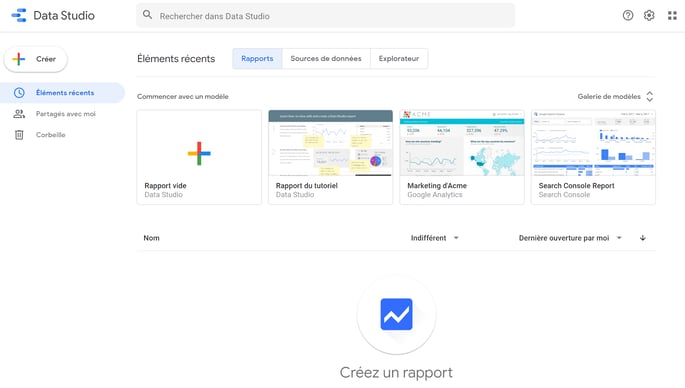Image resolution: width=685 pixels, height=388 pixels.
Task: Click the colorful plus in Rapport vide card
Action: pyautogui.click(x=199, y=153)
